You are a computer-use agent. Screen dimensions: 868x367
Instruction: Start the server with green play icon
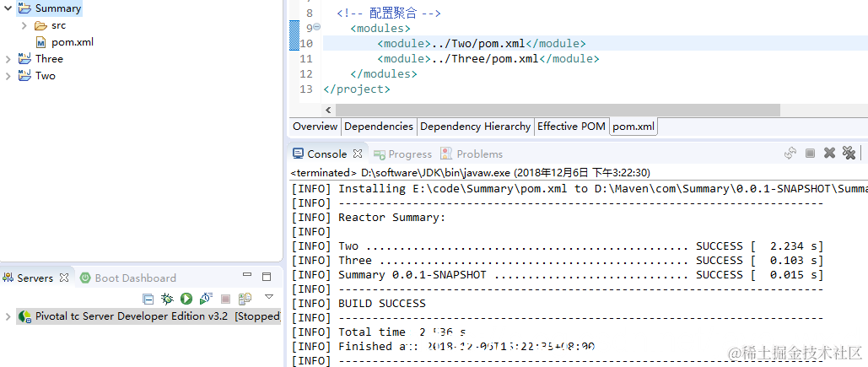coord(186,299)
